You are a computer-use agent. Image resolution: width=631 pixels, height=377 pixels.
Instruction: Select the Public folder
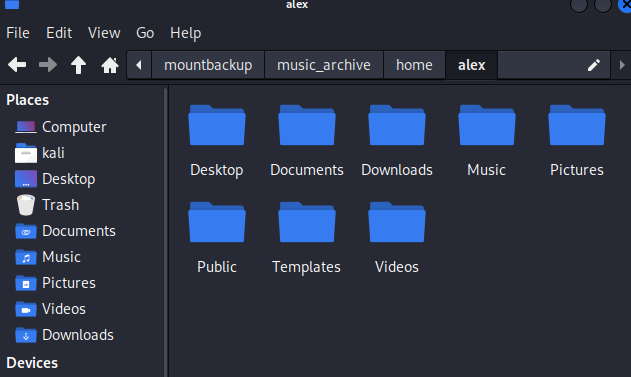[217, 238]
